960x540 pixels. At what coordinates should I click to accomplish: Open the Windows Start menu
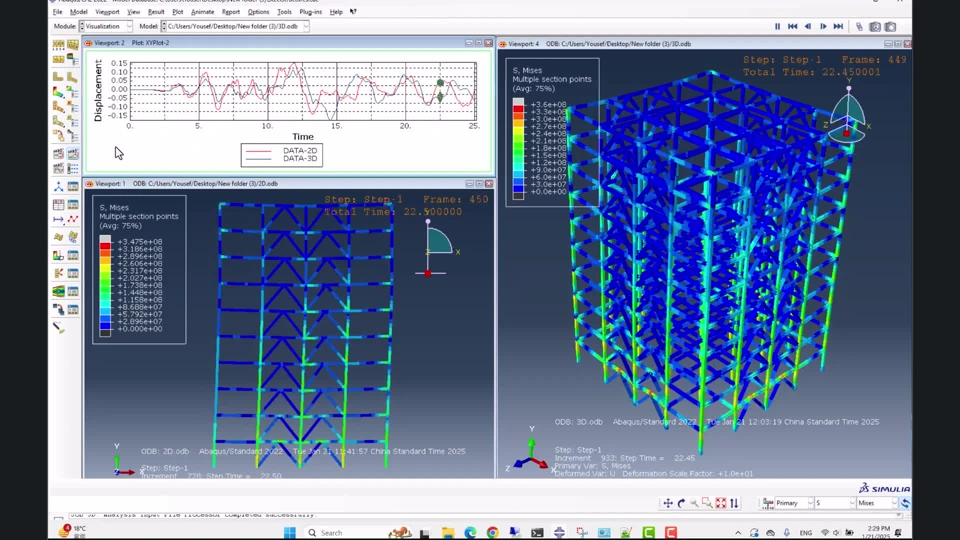[290, 532]
